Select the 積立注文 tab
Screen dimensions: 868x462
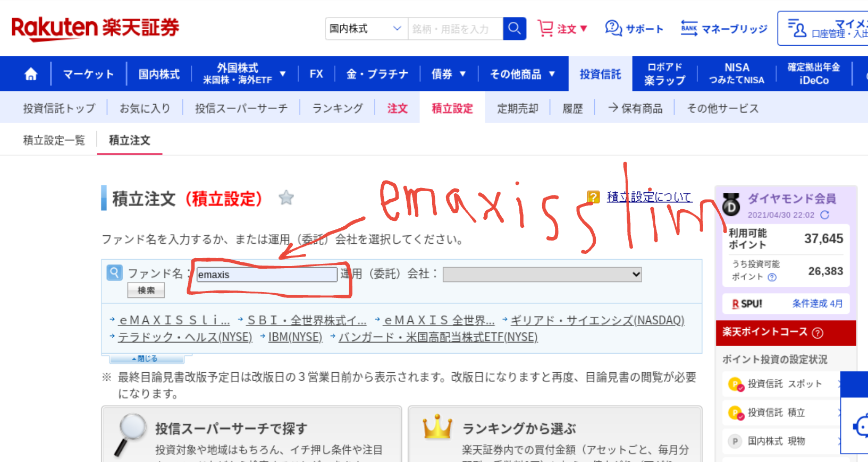pyautogui.click(x=130, y=140)
